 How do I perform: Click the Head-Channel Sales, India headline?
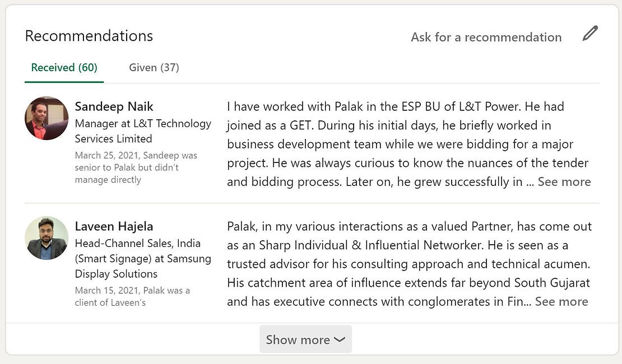click(x=137, y=244)
